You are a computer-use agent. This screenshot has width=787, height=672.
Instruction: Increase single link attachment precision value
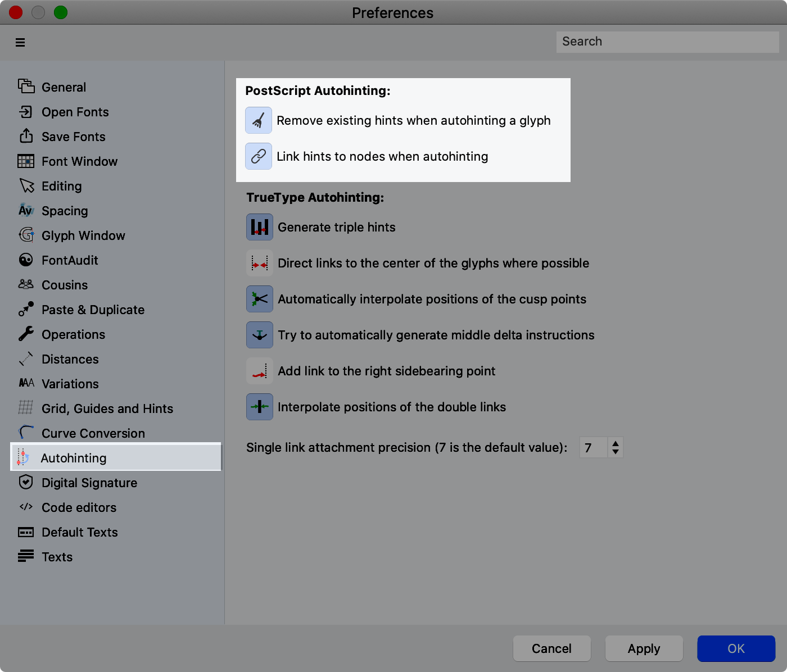[616, 443]
